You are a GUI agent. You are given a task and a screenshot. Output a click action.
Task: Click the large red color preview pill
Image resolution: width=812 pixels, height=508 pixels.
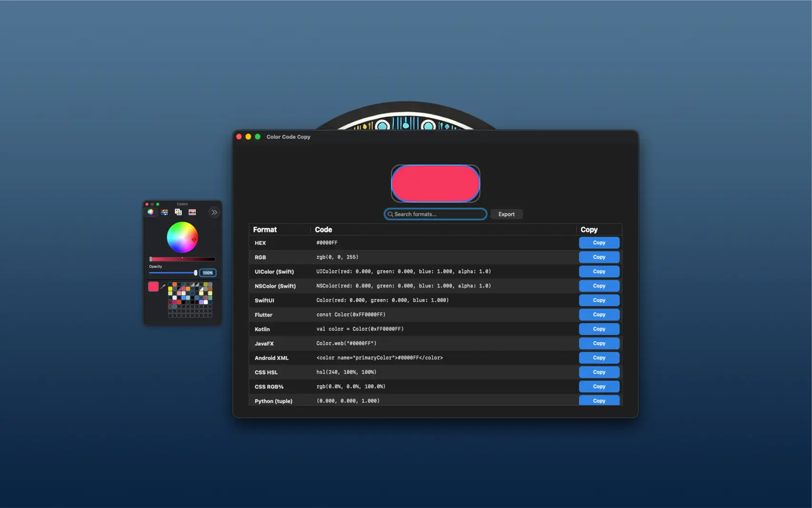(x=435, y=184)
